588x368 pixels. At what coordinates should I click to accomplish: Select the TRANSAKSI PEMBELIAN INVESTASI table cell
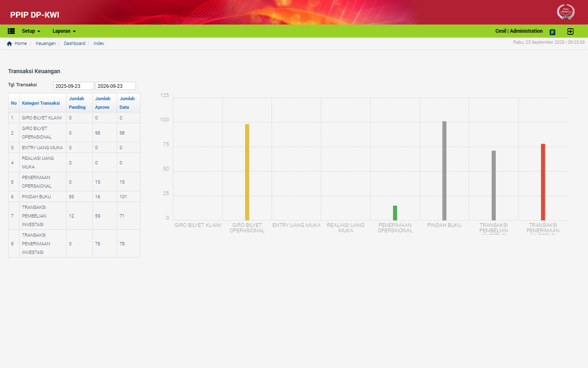[43, 216]
